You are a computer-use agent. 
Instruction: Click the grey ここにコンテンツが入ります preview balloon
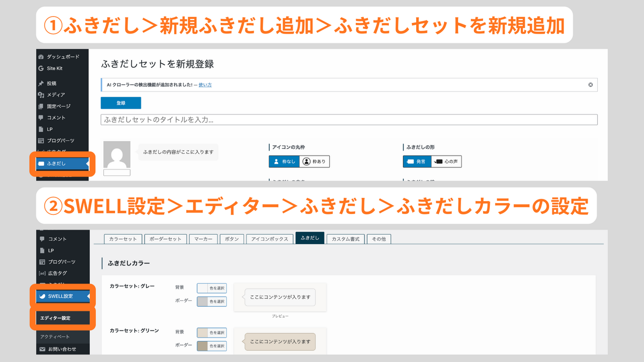point(280,297)
